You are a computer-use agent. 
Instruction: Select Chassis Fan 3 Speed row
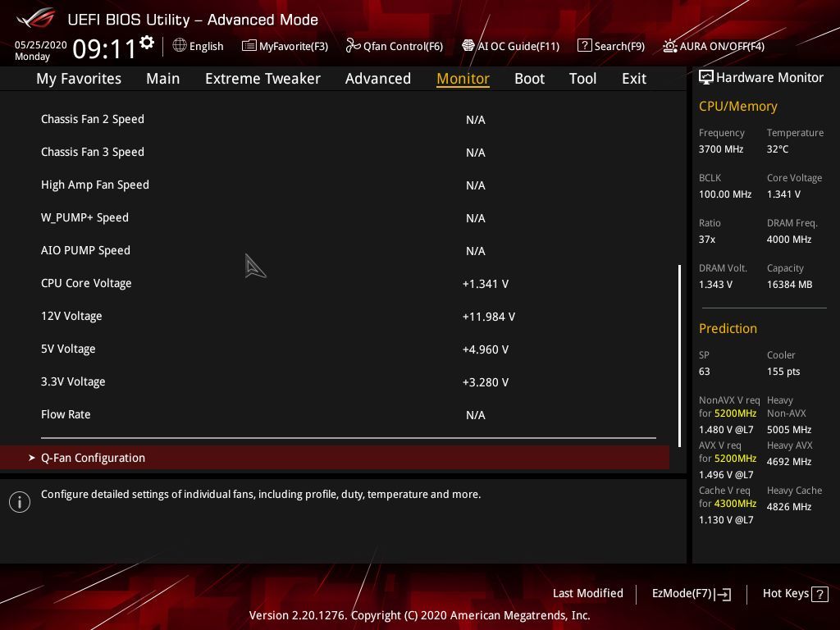click(335, 152)
